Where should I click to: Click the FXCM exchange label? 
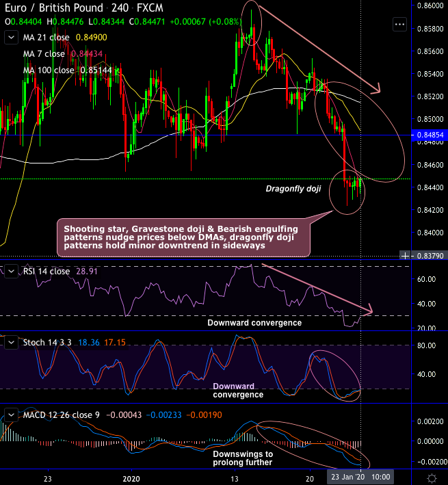(150, 8)
